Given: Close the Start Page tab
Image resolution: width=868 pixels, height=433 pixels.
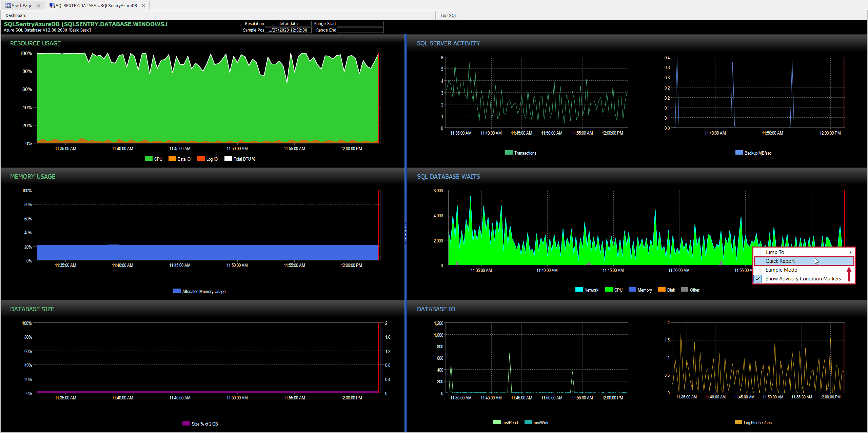Looking at the screenshot, I should click(39, 5).
